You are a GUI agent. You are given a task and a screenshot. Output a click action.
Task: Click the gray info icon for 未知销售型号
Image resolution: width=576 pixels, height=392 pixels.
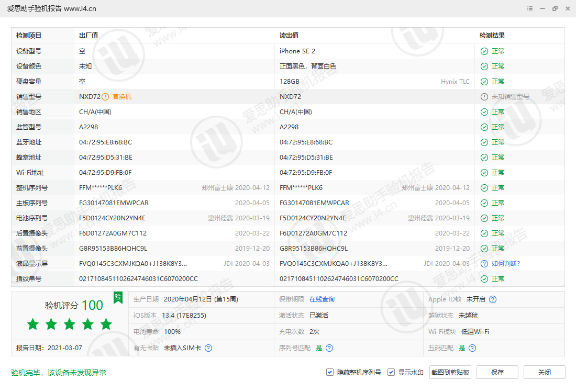click(x=484, y=97)
